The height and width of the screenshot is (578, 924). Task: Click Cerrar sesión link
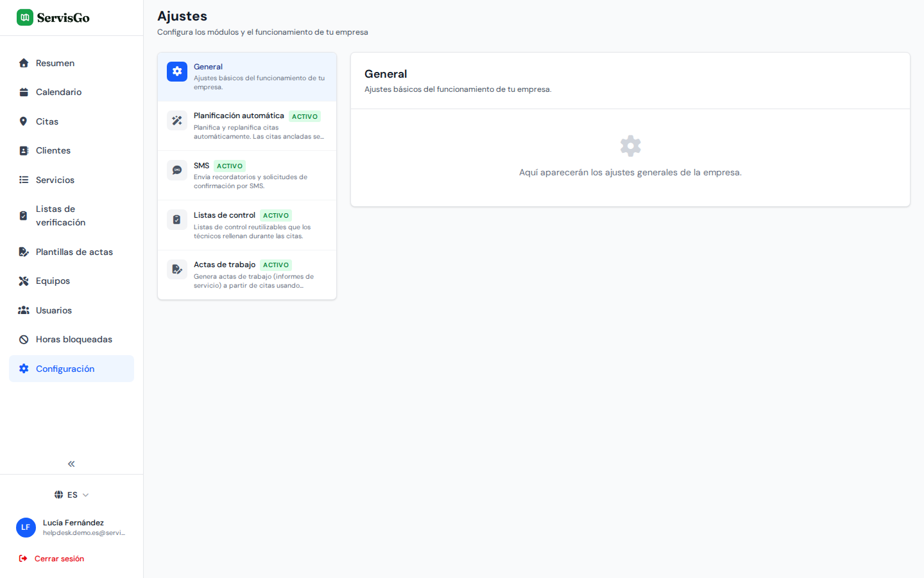(x=59, y=559)
